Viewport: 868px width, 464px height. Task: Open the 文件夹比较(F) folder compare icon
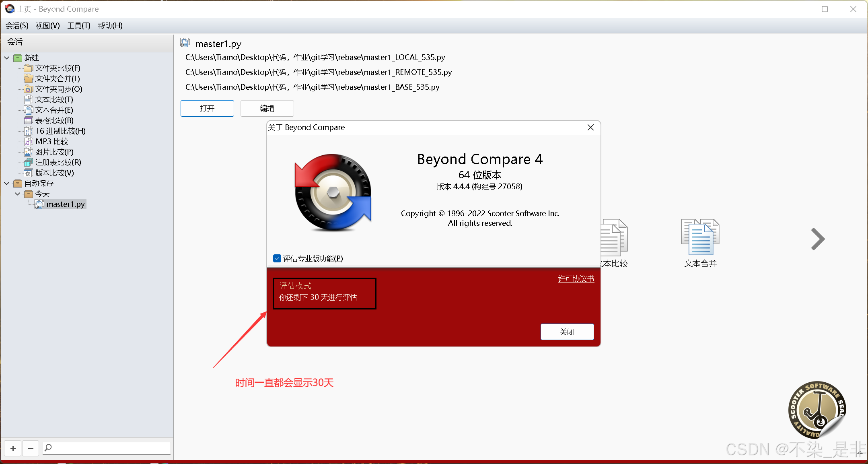click(x=28, y=68)
